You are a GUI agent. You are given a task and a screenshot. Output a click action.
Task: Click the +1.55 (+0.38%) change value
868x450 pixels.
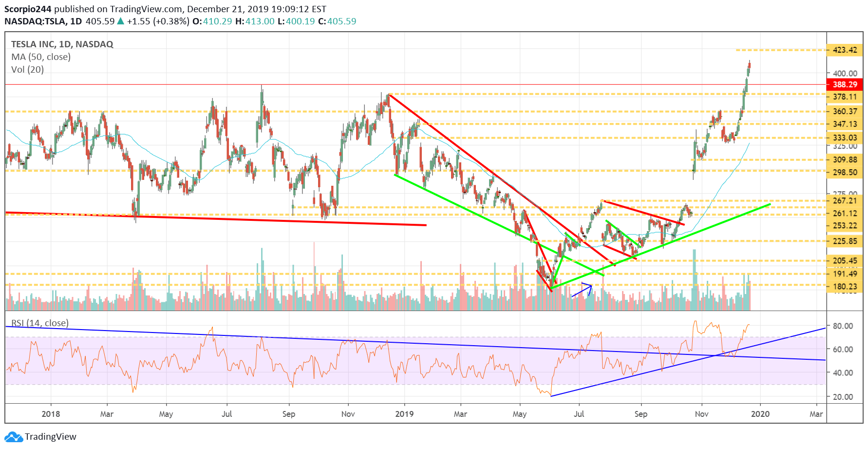click(x=158, y=21)
